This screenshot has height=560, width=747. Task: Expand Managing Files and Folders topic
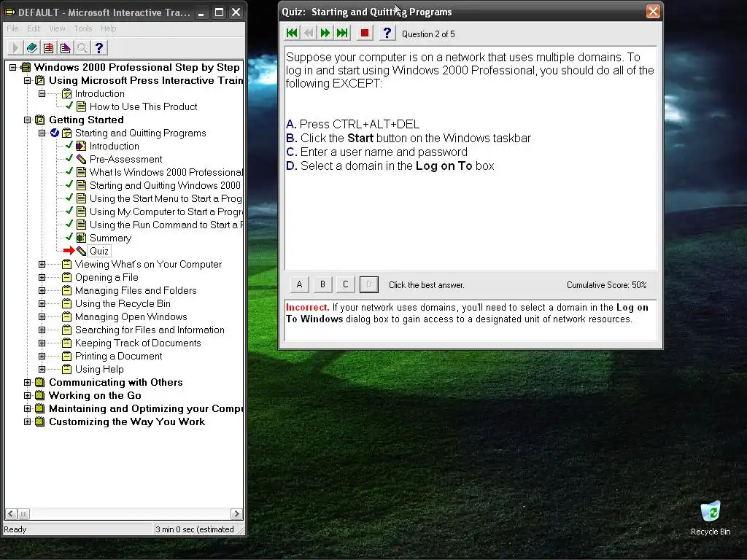(x=42, y=290)
